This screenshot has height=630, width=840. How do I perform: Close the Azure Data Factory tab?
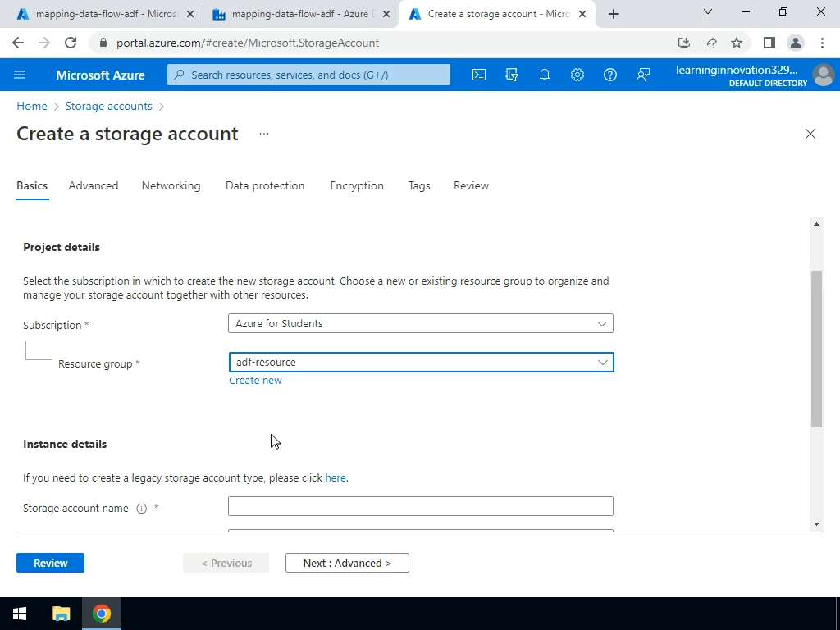click(386, 14)
